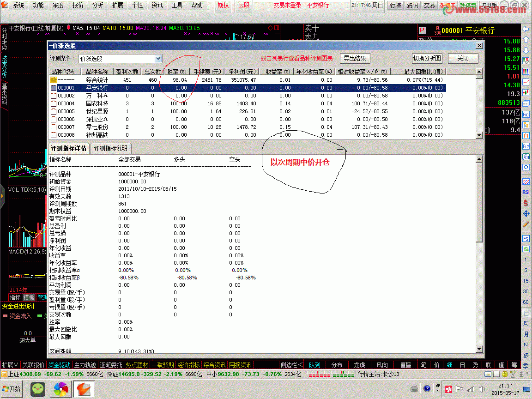
Task: Open the 功能 menu
Action: 38,6
